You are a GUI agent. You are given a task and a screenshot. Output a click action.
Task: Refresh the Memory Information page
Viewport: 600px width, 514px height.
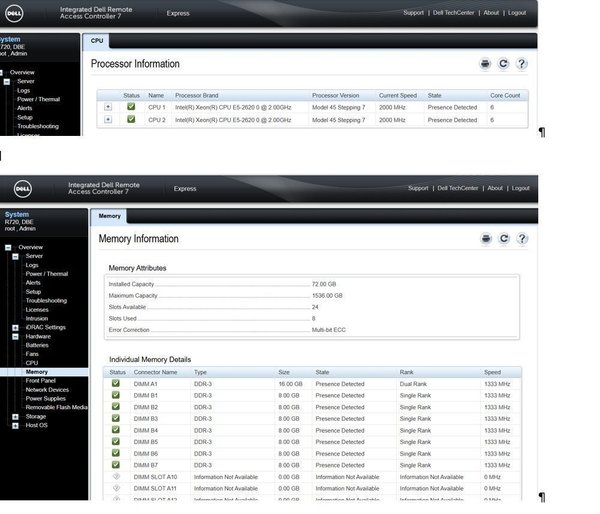tap(504, 239)
